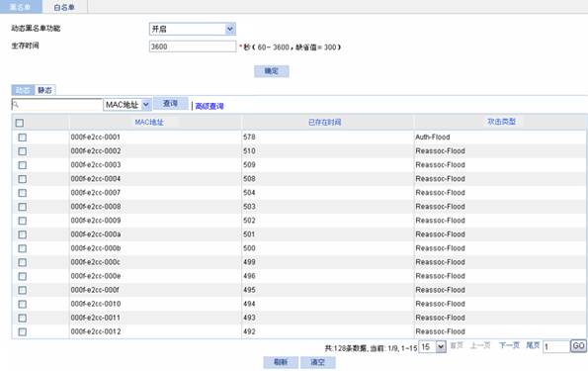Open the 动态黑名单功能 dropdown set to 开启

(193, 29)
